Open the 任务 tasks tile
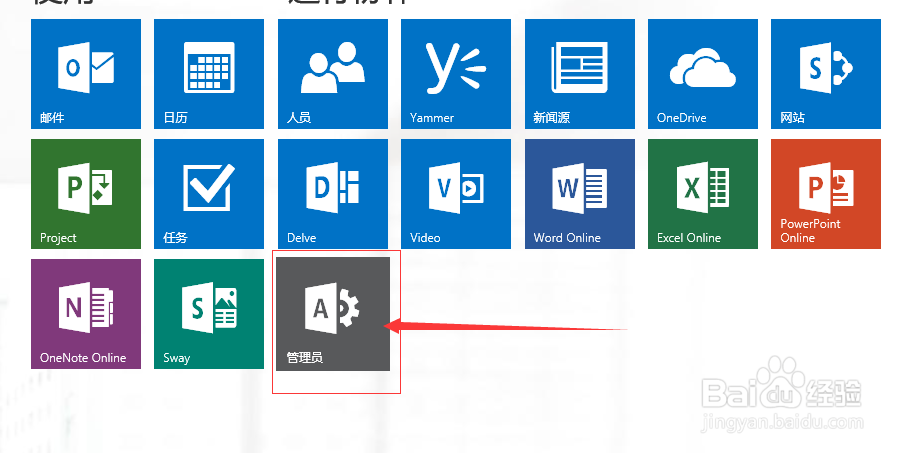914x453 pixels. click(x=209, y=194)
